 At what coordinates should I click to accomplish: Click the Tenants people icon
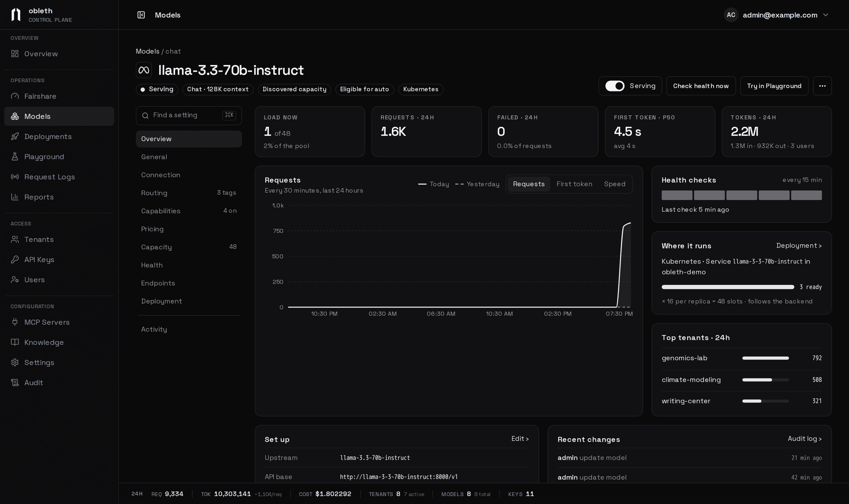click(x=15, y=240)
